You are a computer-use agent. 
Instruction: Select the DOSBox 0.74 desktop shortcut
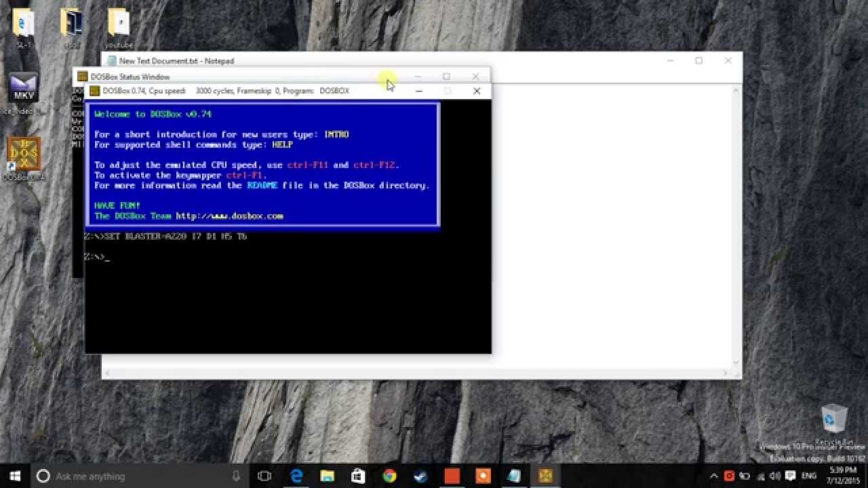[x=24, y=159]
